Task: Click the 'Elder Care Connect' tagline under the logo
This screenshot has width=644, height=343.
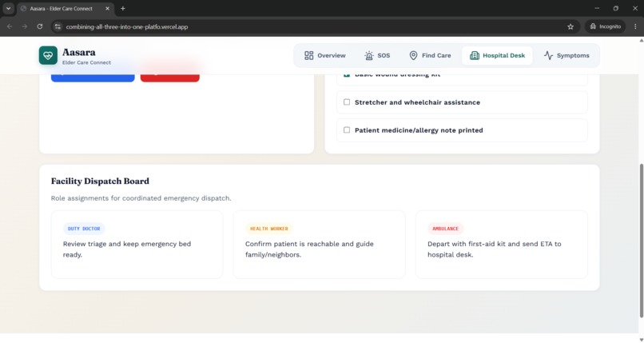Action: pyautogui.click(x=86, y=62)
